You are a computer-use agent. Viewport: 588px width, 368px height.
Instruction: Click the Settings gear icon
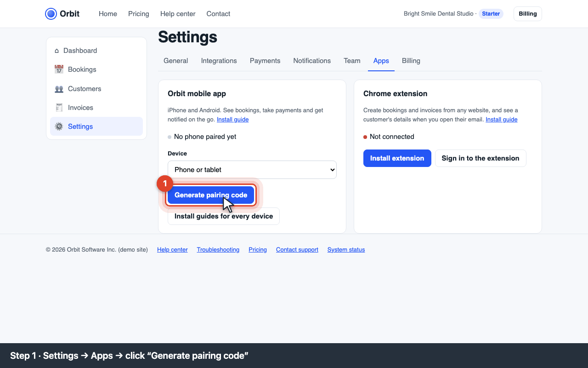(59, 126)
